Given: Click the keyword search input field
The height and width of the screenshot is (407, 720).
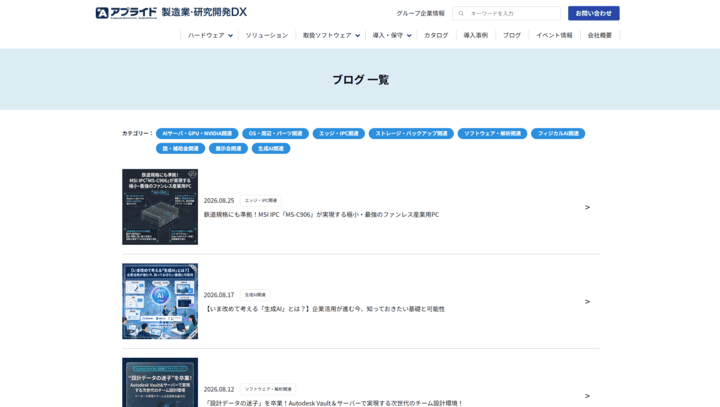Looking at the screenshot, I should (506, 13).
